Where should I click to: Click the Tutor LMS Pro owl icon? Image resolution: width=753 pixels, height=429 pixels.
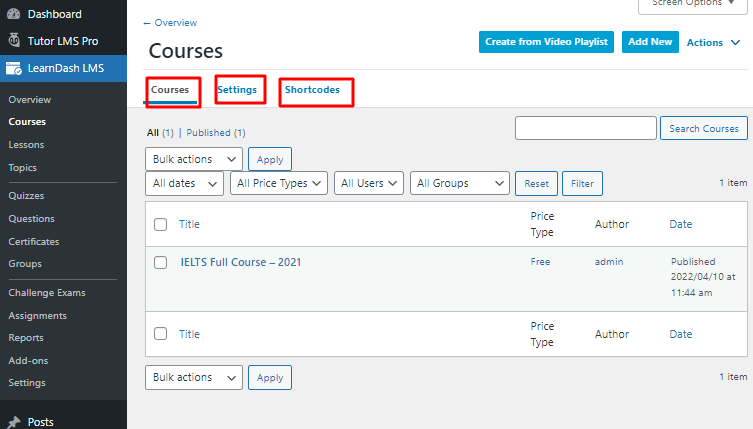point(14,40)
